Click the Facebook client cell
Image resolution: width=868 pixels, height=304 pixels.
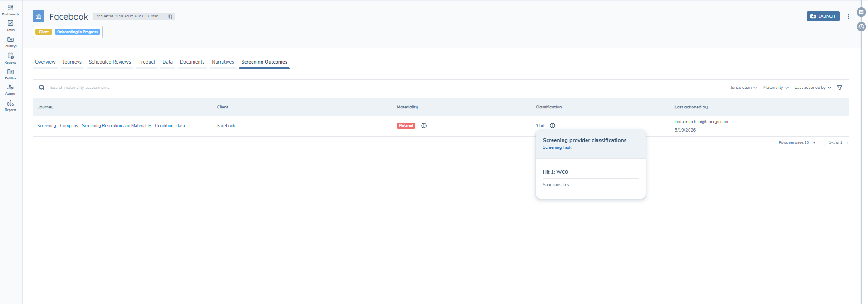coord(226,126)
